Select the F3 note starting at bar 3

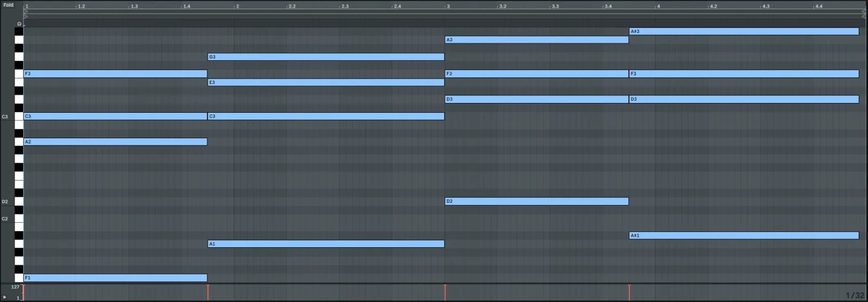[537, 74]
